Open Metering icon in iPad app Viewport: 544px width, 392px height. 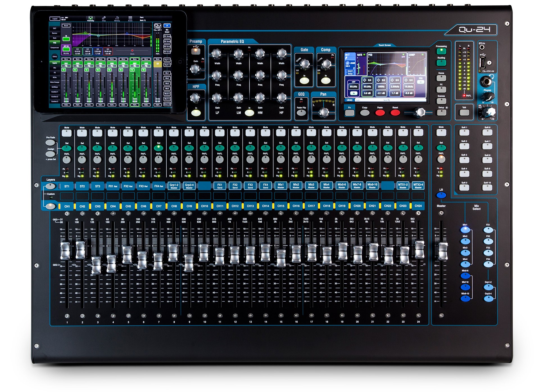[117, 19]
